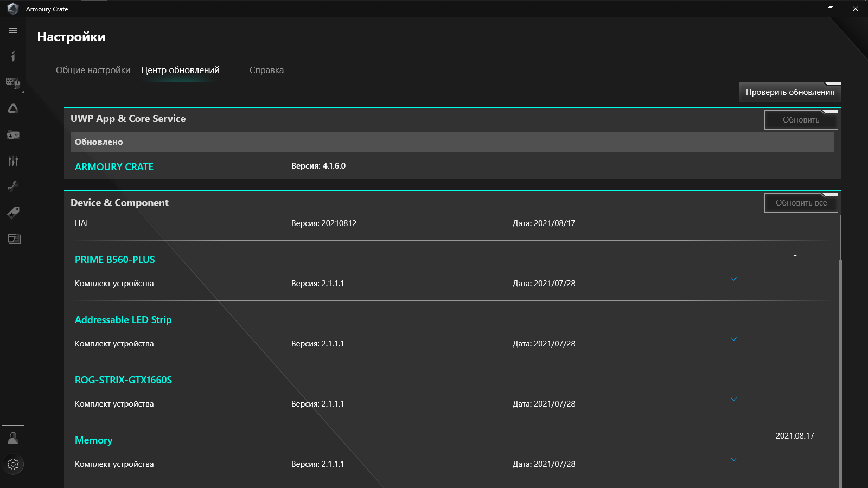
Task: Click the Версия: 4.1.6.0 text
Action: point(318,166)
